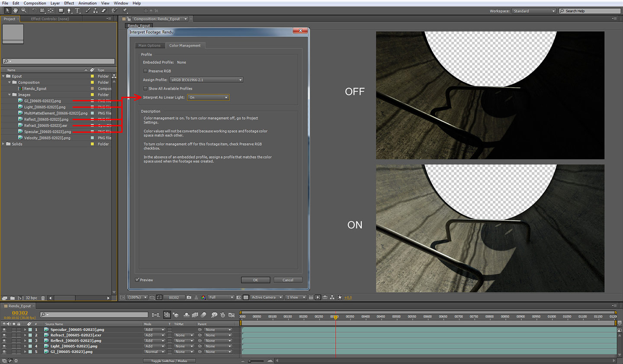Take snapshot with camera icon in viewer

189,297
